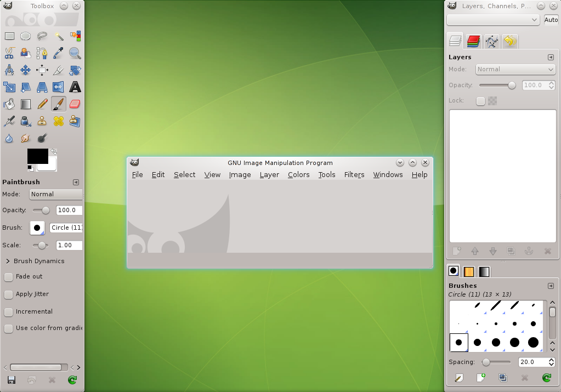Screen dimensions: 561x392
Task: Select the Ellipse Select tool
Action: 25,36
